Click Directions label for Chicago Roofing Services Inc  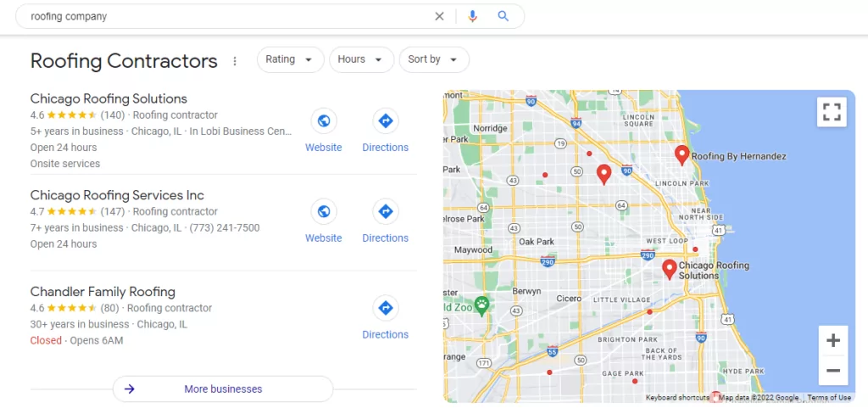[x=386, y=238]
